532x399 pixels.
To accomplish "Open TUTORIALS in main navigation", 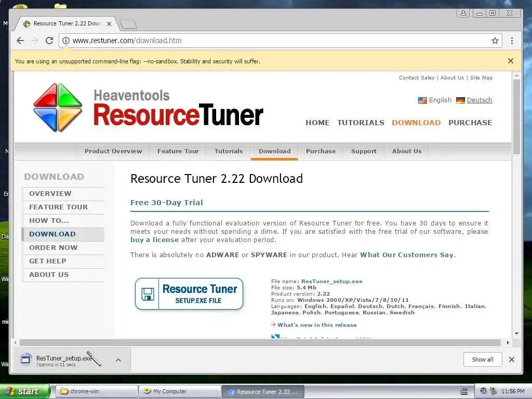I will [x=361, y=123].
